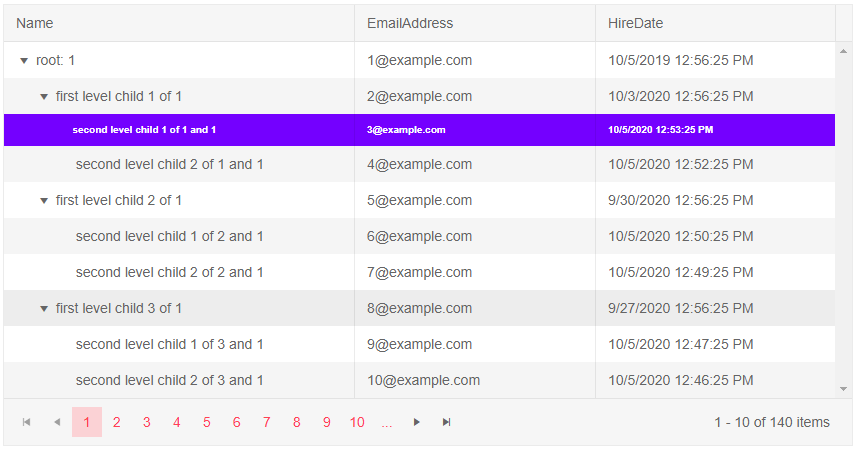Sort by the HireDate column header
The width and height of the screenshot is (859, 453).
coord(635,23)
